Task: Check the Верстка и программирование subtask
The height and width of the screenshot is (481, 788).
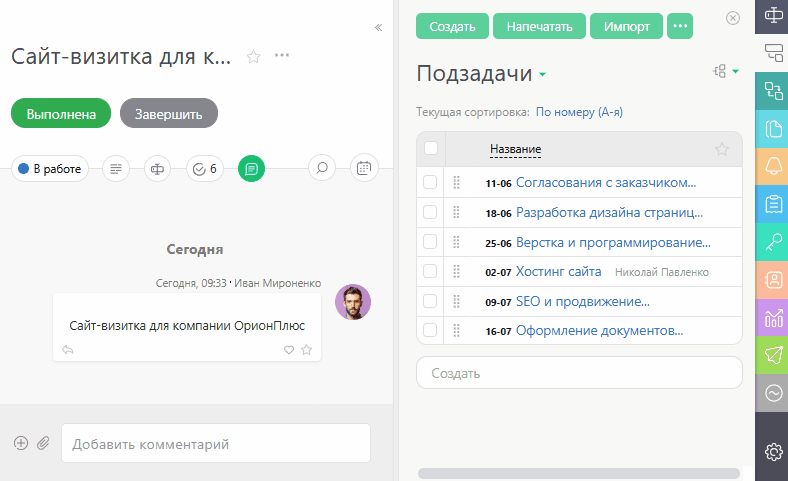Action: point(430,242)
